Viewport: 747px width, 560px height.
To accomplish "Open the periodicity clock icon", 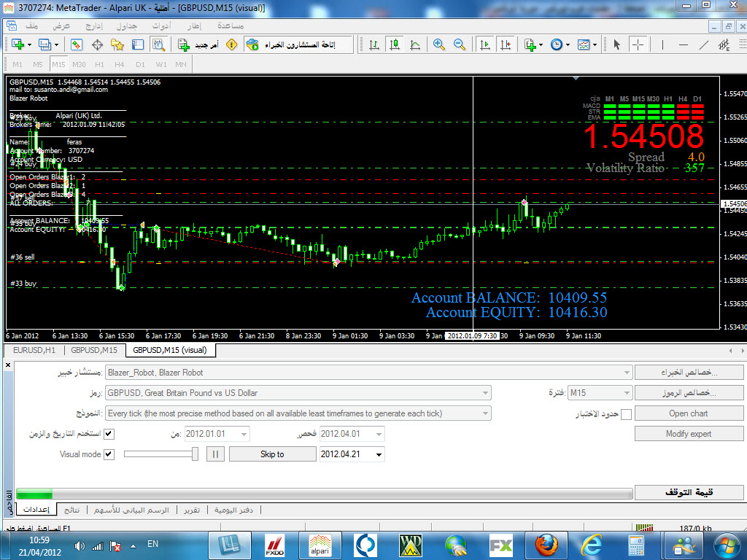I will click(x=557, y=44).
